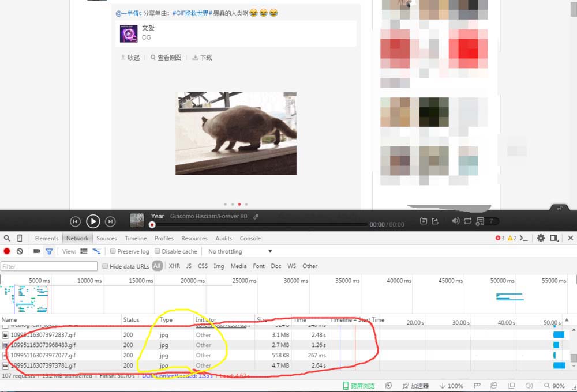Toggle the loop mode icon in player
This screenshot has width=577, height=392.
(468, 221)
